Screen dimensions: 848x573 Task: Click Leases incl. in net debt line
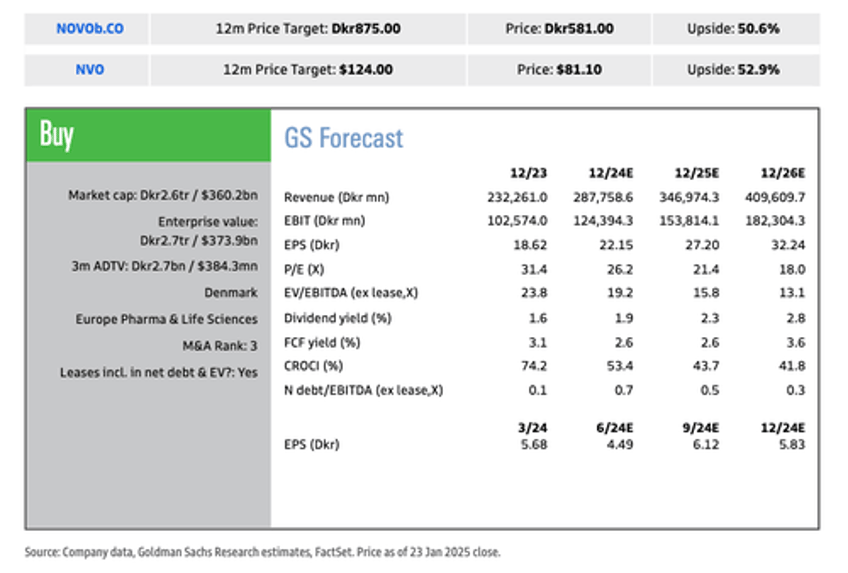click(158, 372)
